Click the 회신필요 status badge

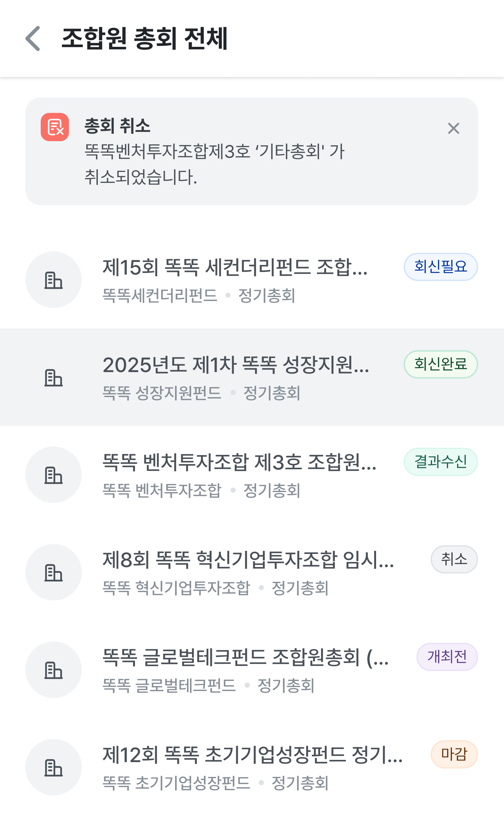440,267
